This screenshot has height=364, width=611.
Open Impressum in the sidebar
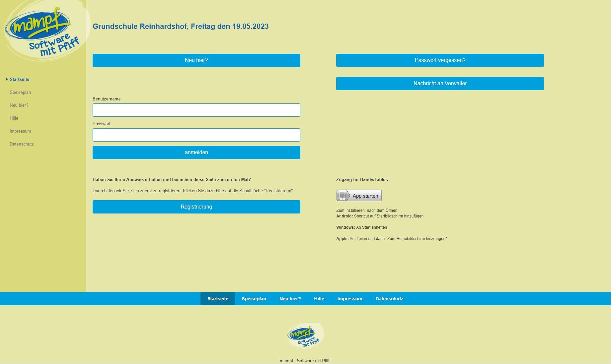click(x=20, y=131)
